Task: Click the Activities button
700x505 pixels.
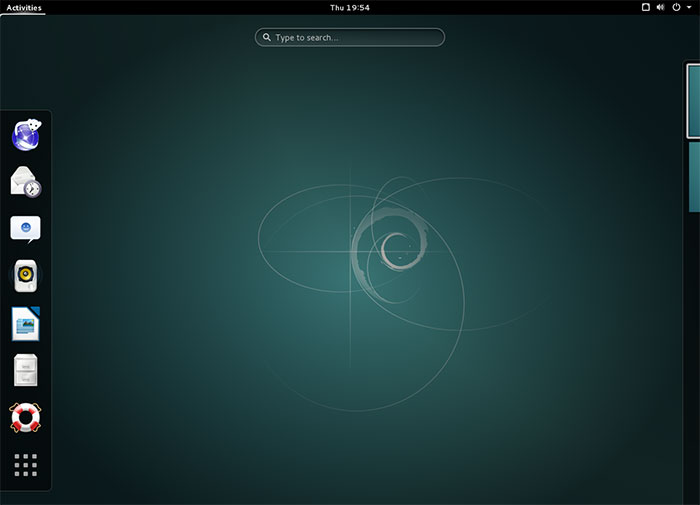Action: (24, 7)
